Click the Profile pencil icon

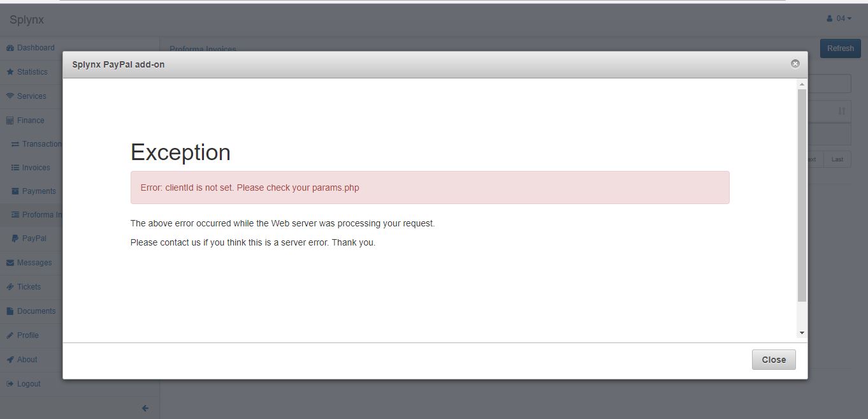[10, 335]
